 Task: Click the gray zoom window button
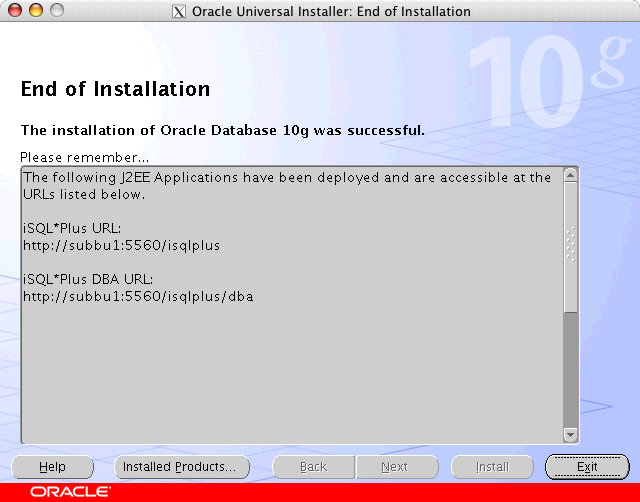point(56,11)
